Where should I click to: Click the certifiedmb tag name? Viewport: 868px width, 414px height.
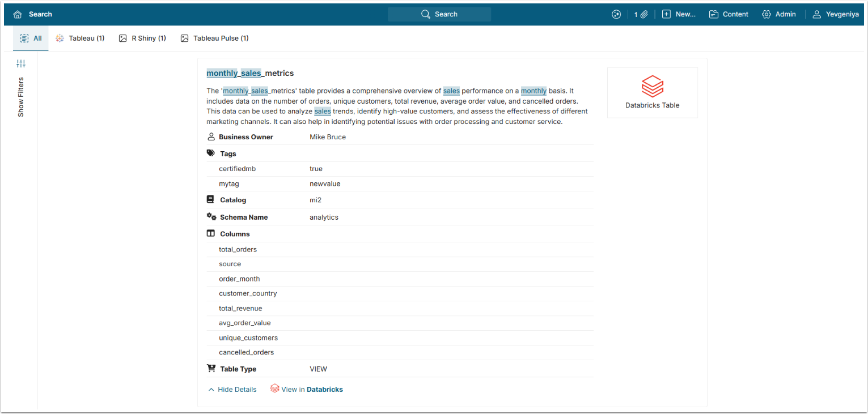click(x=238, y=169)
